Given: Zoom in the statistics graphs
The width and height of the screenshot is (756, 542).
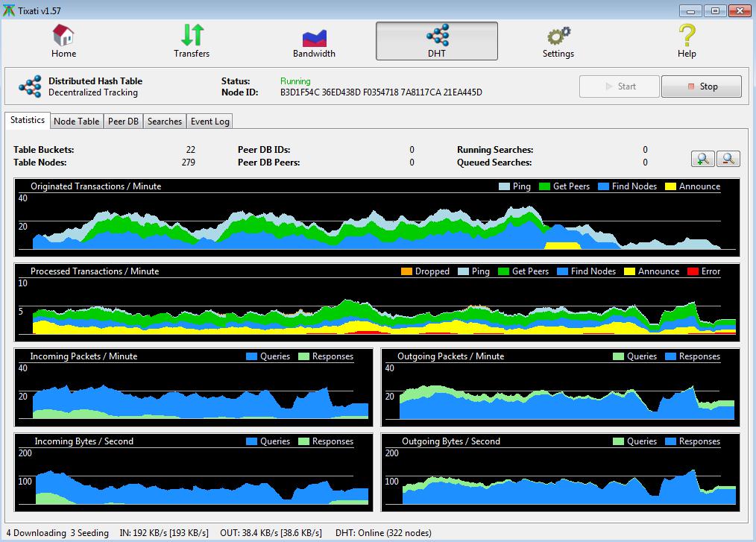Looking at the screenshot, I should click(x=702, y=158).
